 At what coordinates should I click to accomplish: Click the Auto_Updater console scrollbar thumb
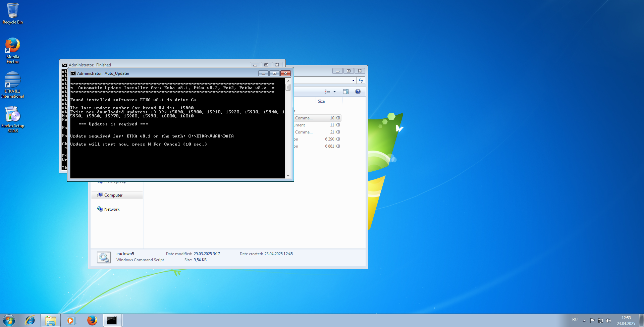(x=288, y=87)
